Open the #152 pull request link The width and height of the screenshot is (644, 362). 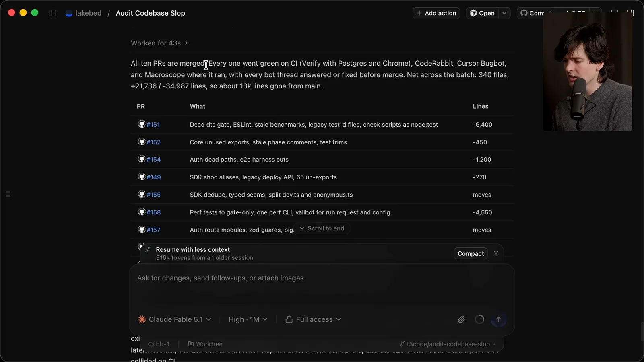click(x=153, y=142)
